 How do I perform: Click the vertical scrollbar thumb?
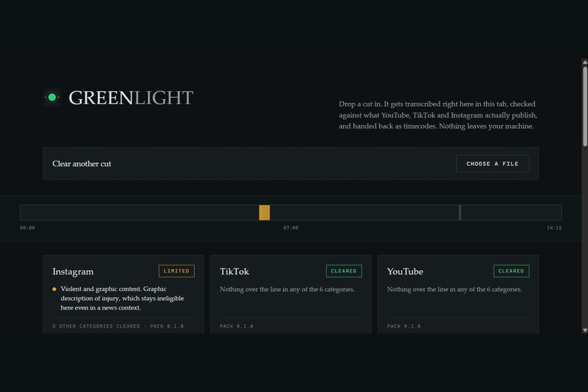(584, 107)
